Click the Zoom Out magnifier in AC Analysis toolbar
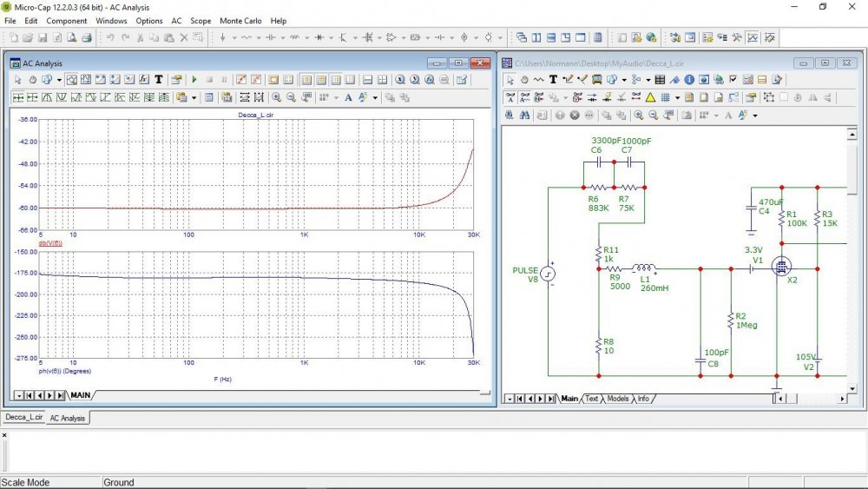Image resolution: width=868 pixels, height=489 pixels. (x=292, y=97)
